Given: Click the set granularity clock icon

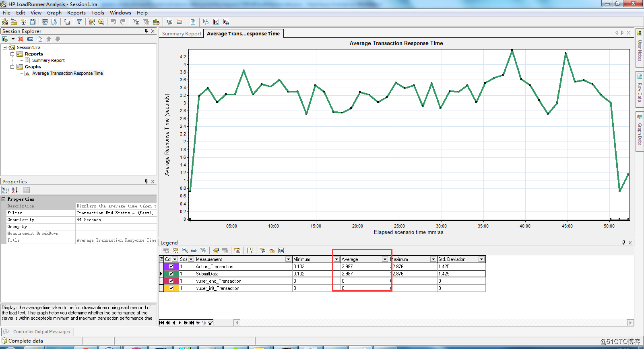Looking at the screenshot, I should [101, 22].
